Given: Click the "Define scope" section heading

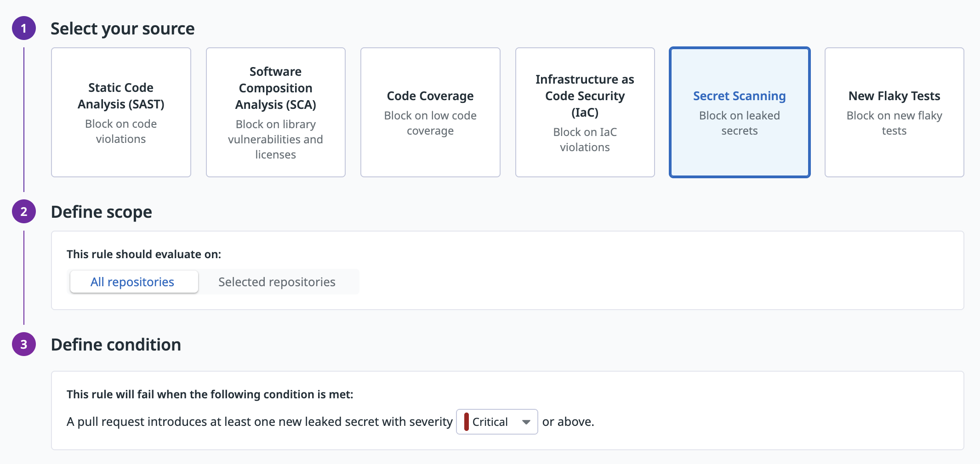Looking at the screenshot, I should click(x=102, y=212).
